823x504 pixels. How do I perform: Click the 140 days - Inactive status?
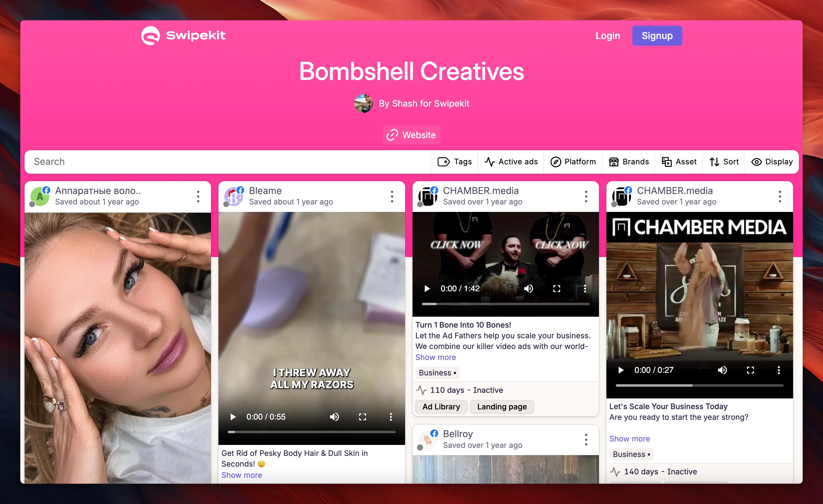point(654,472)
